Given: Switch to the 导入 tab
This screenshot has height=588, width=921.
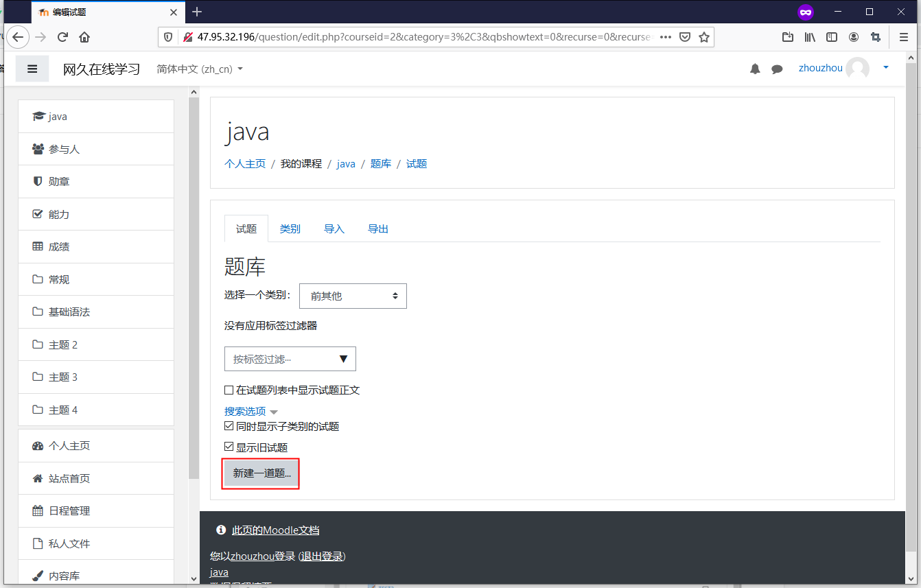Looking at the screenshot, I should [x=334, y=229].
